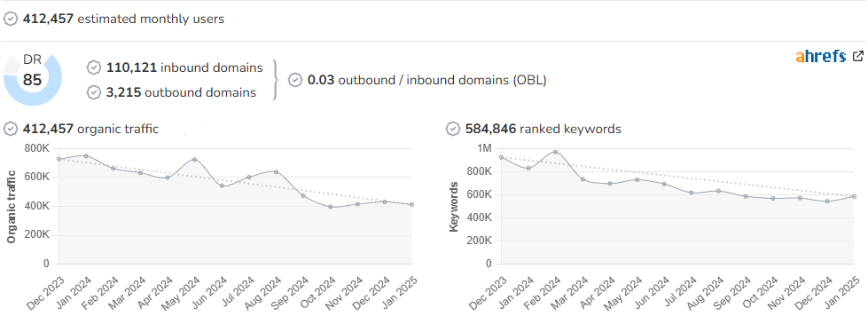Click the 1M label on keywords axis
Image resolution: width=868 pixels, height=324 pixels.
pyautogui.click(x=484, y=148)
